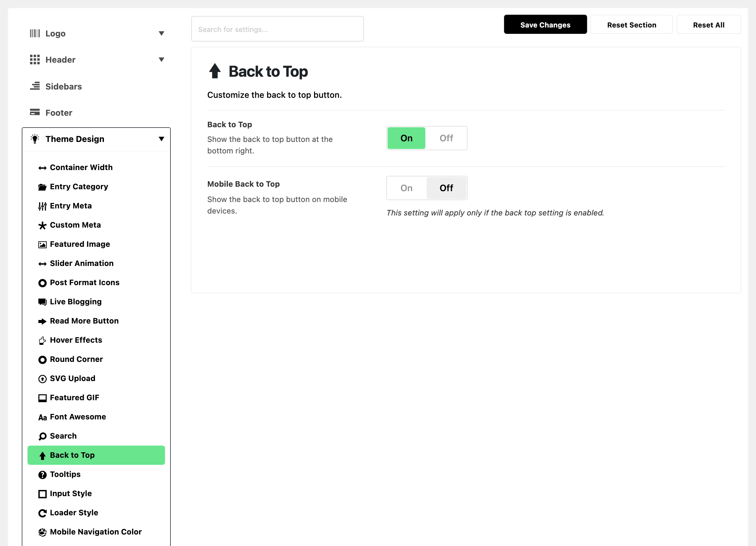The height and width of the screenshot is (546, 756).
Task: Click the Header grid icon
Action: (x=35, y=60)
